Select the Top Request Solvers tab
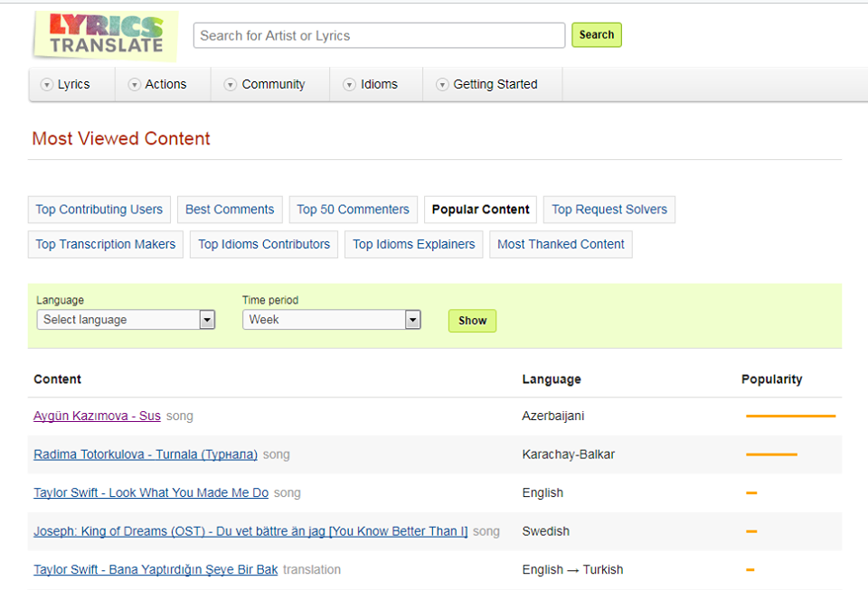Viewport: 868px width, 590px height. (x=609, y=210)
